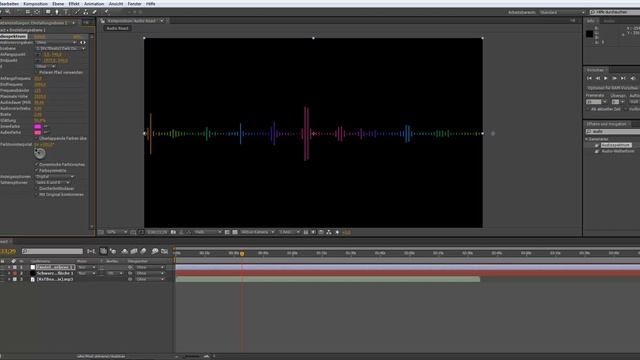Toggle the 'Durchschnittsdauer' checkbox
640x360 pixels.
(x=36, y=189)
